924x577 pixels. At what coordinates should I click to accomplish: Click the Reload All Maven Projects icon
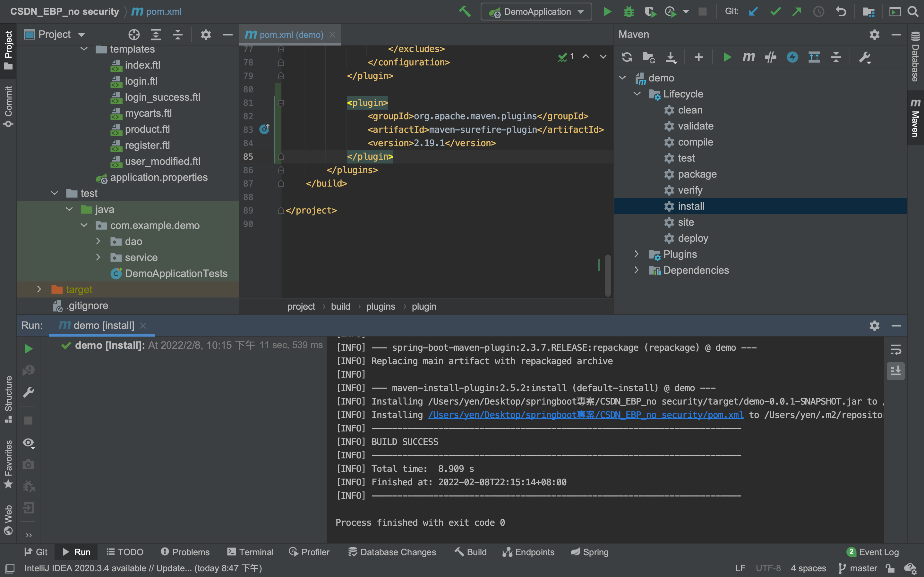(627, 57)
